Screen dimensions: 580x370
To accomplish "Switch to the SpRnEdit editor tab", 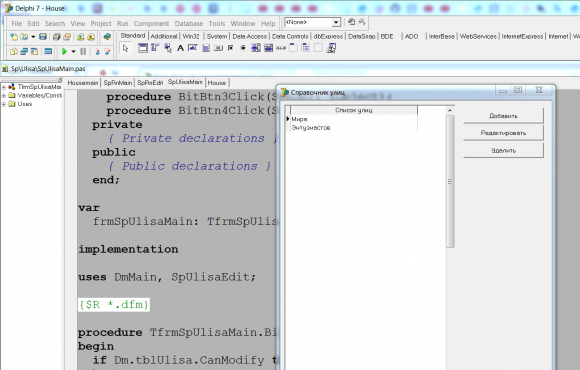I will coord(150,83).
